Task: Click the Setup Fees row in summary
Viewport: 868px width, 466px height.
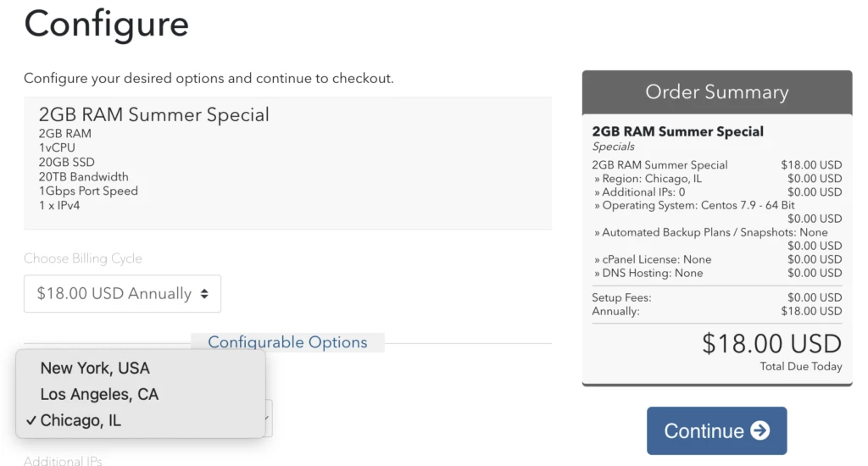Action: pos(621,297)
